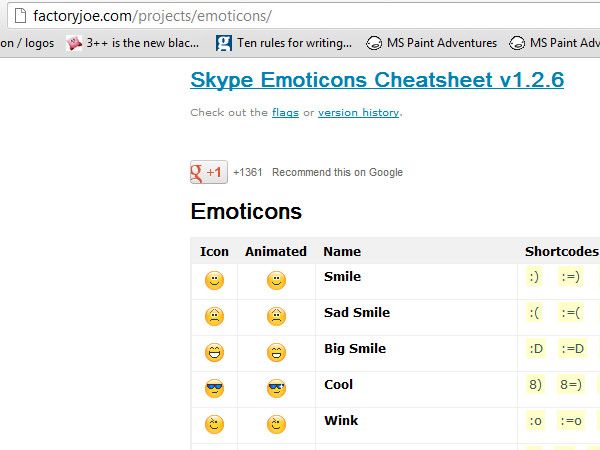Click the ':=D' shortcode
The image size is (600, 450).
[572, 349]
